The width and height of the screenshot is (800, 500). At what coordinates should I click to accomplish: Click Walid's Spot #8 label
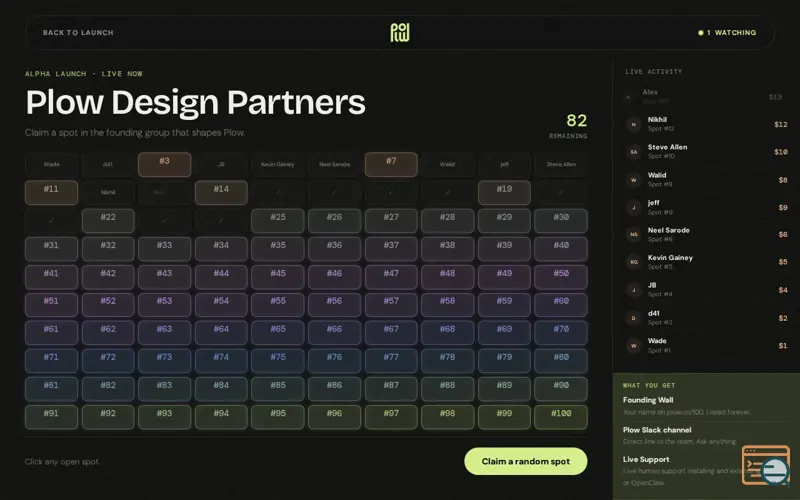pyautogui.click(x=661, y=184)
